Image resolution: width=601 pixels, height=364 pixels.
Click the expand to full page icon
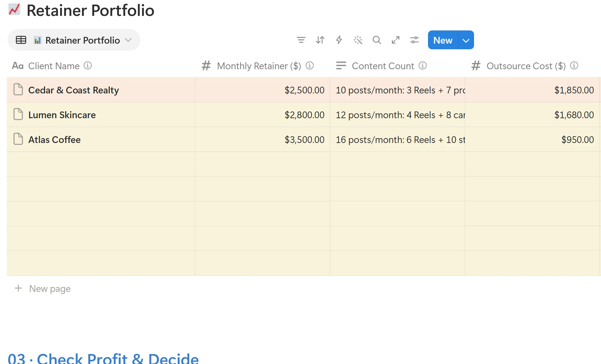pyautogui.click(x=396, y=40)
